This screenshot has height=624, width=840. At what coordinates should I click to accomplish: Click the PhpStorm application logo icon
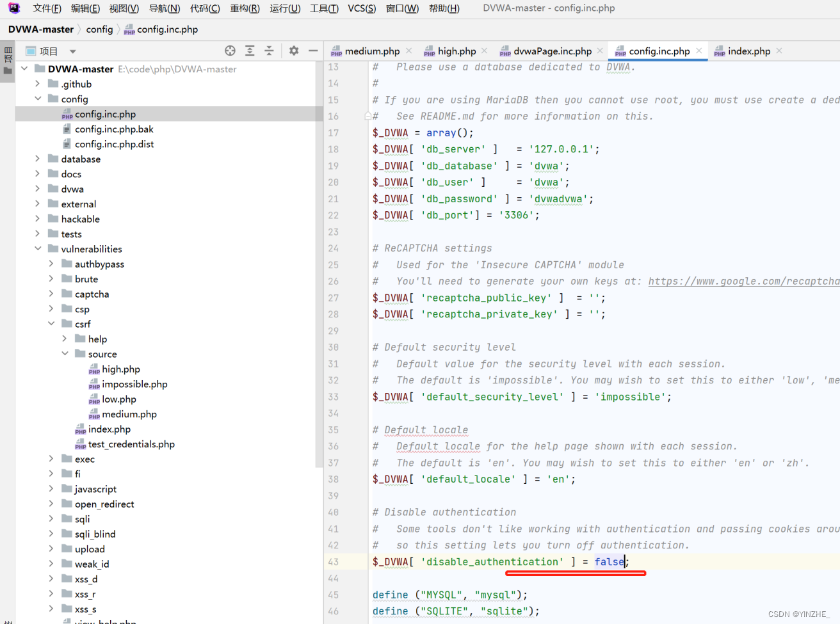pyautogui.click(x=13, y=8)
